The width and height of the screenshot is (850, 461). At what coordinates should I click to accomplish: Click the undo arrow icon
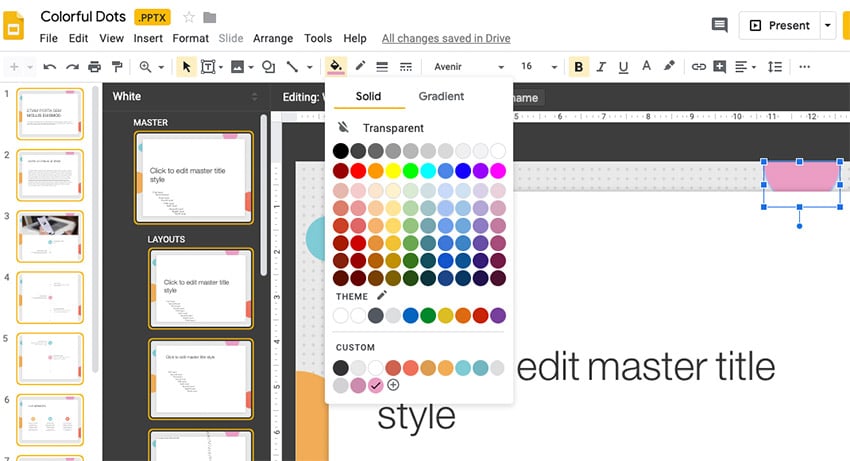(x=49, y=67)
